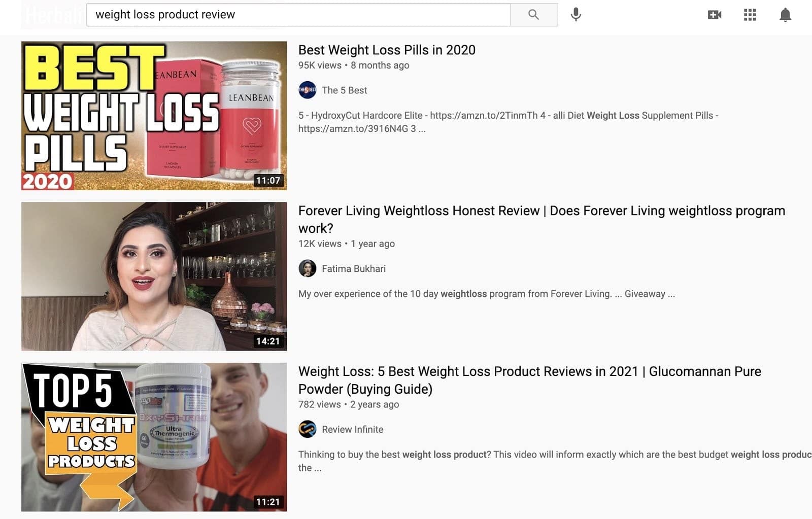812x519 pixels.
Task: Open the notifications bell
Action: coord(785,15)
